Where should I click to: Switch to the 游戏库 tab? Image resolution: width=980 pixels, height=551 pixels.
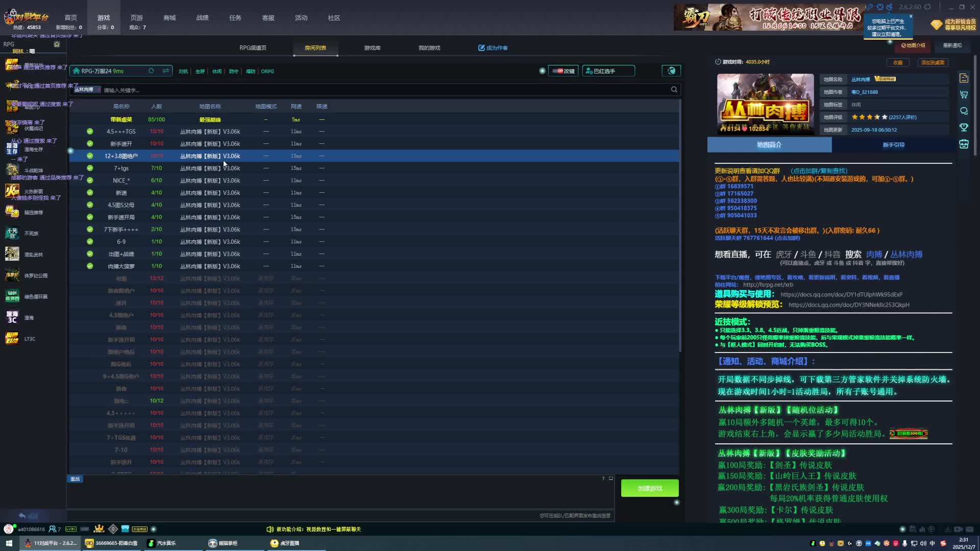tap(372, 48)
